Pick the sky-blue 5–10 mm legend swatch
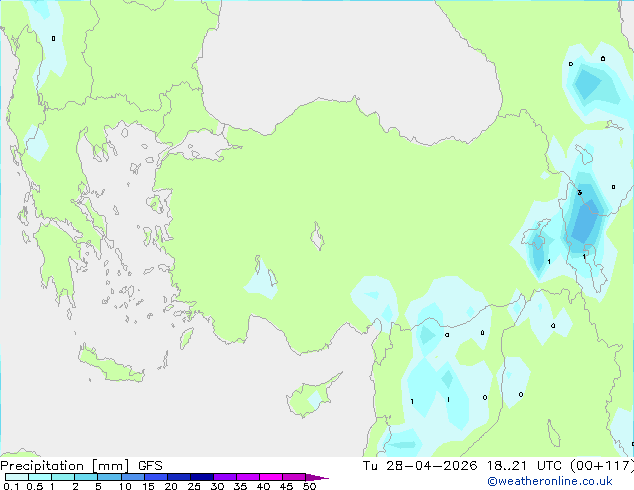Image resolution: width=634 pixels, height=490 pixels. tap(109, 477)
